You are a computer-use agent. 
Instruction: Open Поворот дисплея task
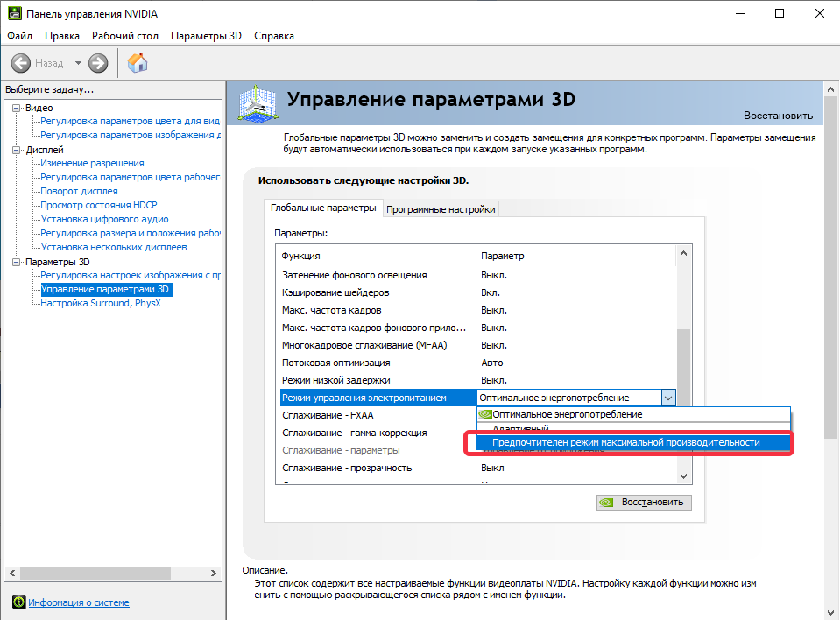[80, 191]
